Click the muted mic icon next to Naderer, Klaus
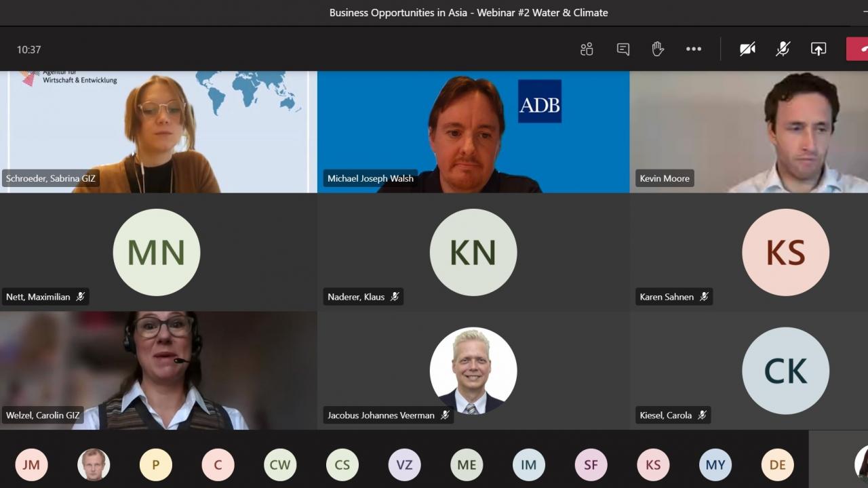The width and height of the screenshot is (868, 488). pyautogui.click(x=395, y=297)
